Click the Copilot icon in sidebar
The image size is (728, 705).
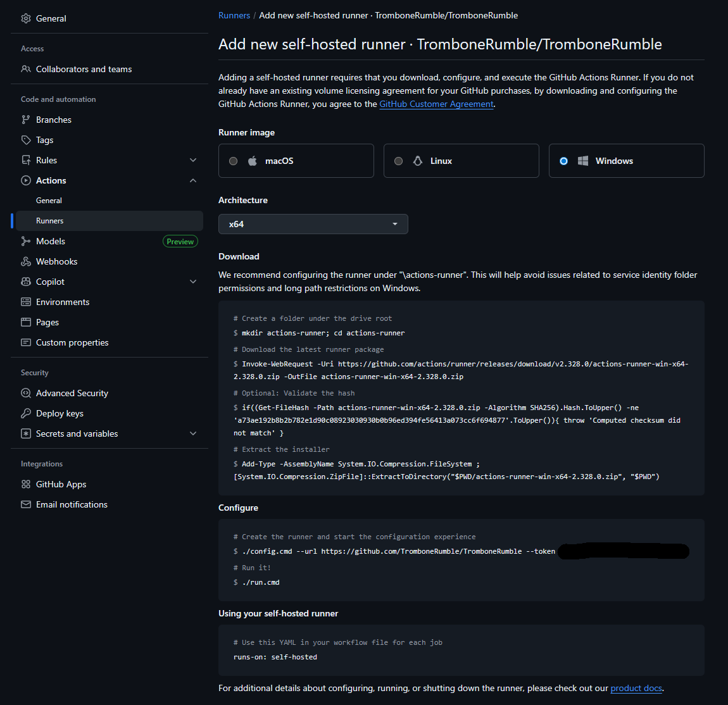point(26,282)
